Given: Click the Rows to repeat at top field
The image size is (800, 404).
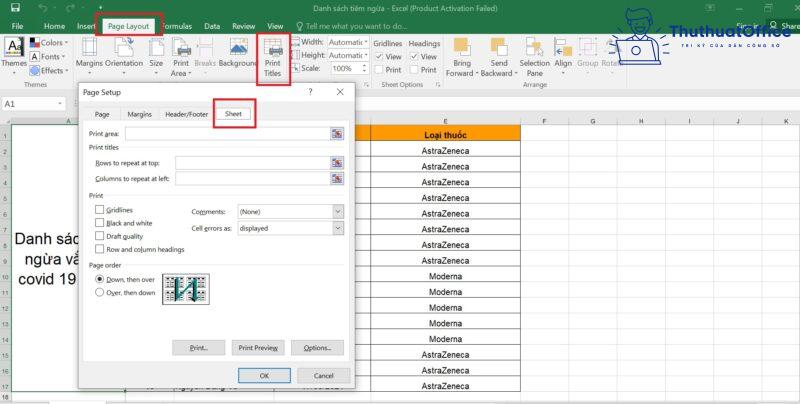Looking at the screenshot, I should pos(253,163).
